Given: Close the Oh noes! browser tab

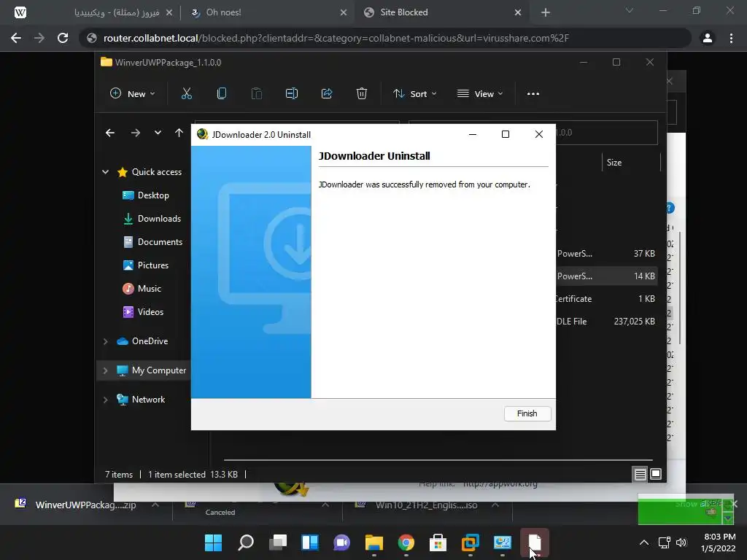Looking at the screenshot, I should 344,13.
